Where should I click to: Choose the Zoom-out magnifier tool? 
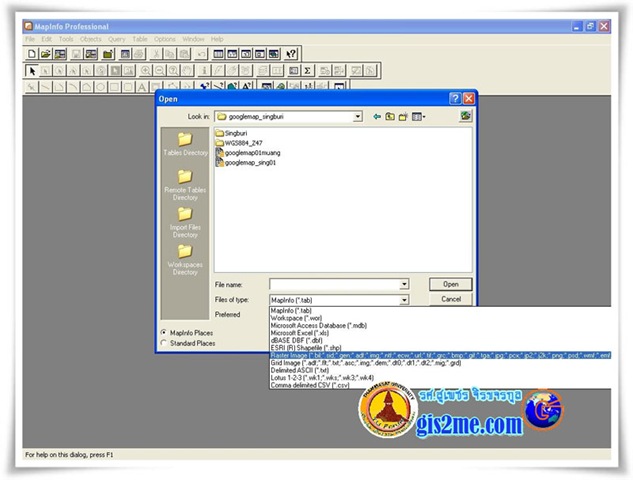click(159, 71)
